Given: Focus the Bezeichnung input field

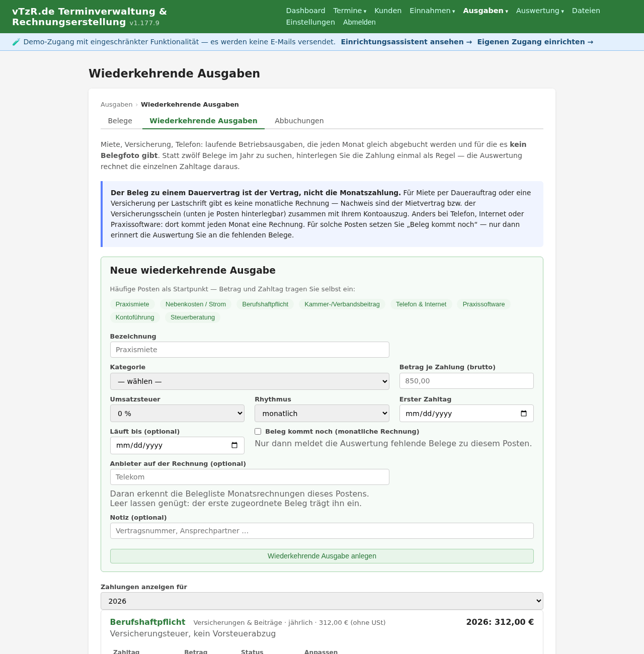Looking at the screenshot, I should tap(250, 350).
